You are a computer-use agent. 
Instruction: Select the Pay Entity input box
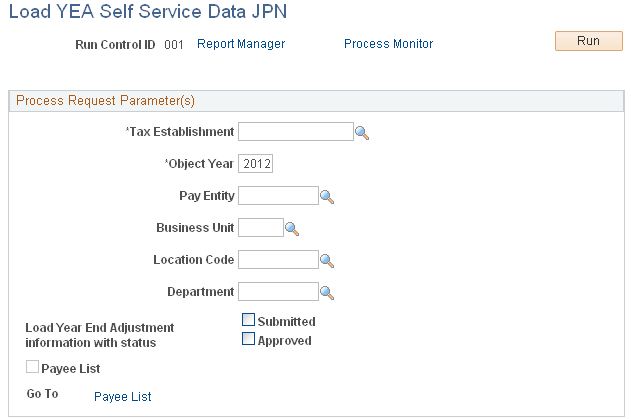(x=278, y=196)
